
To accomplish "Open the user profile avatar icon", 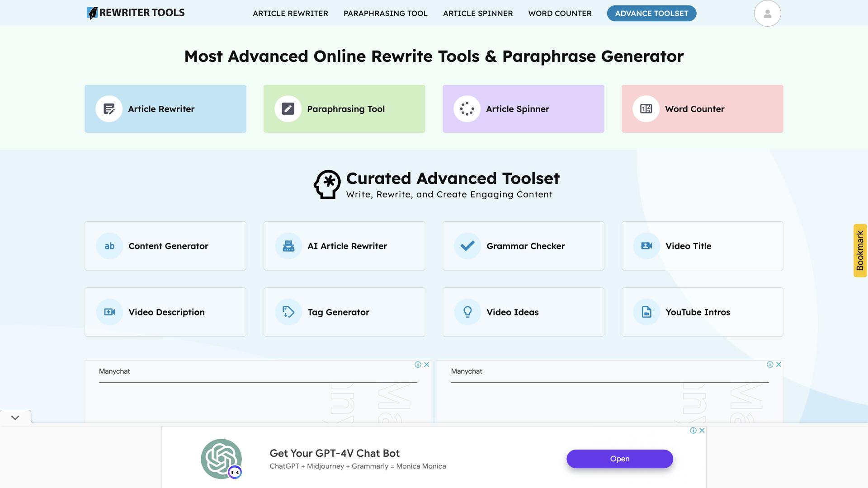I will click(x=767, y=13).
